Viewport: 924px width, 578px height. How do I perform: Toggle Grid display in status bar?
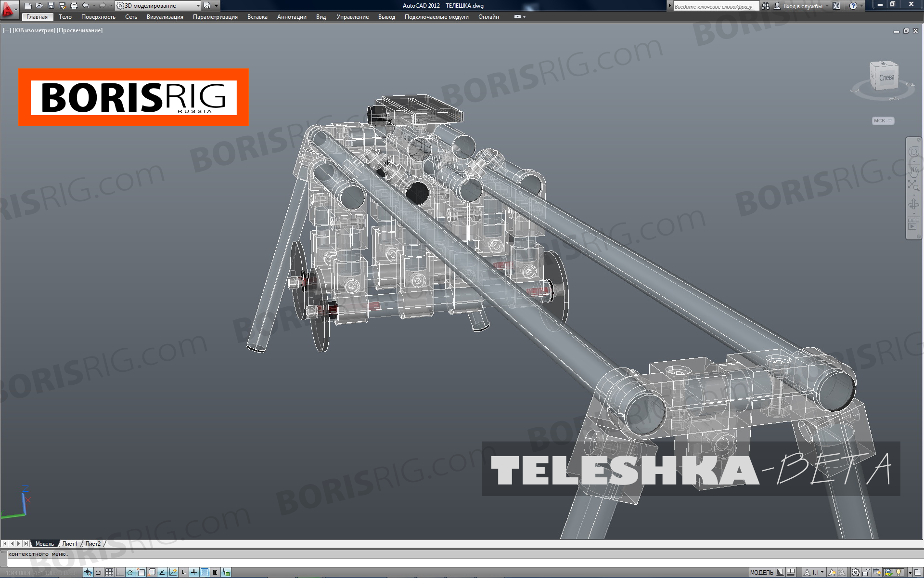(109, 572)
